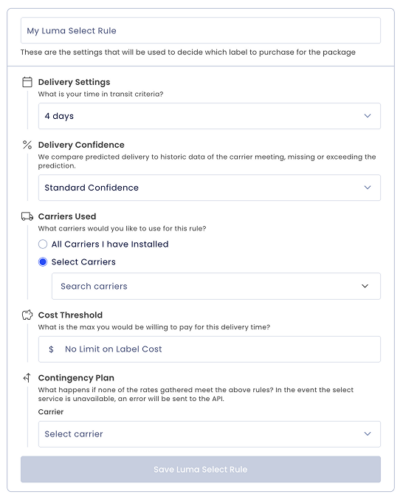
Task: Click the dollar sign in the cost field
Action: click(51, 349)
